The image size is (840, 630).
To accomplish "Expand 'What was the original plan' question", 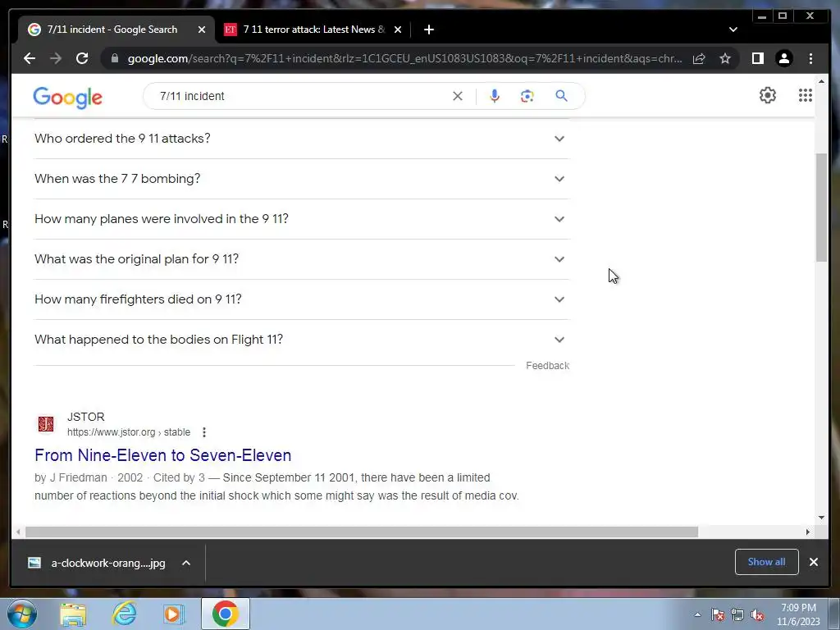I will click(x=302, y=258).
